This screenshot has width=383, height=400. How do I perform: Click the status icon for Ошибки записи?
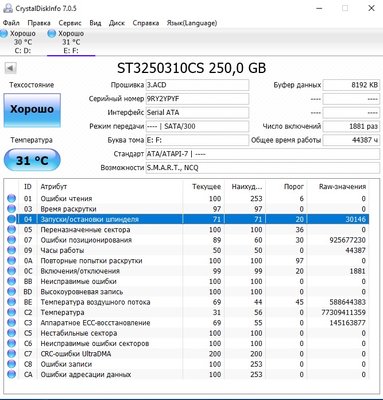11,364
